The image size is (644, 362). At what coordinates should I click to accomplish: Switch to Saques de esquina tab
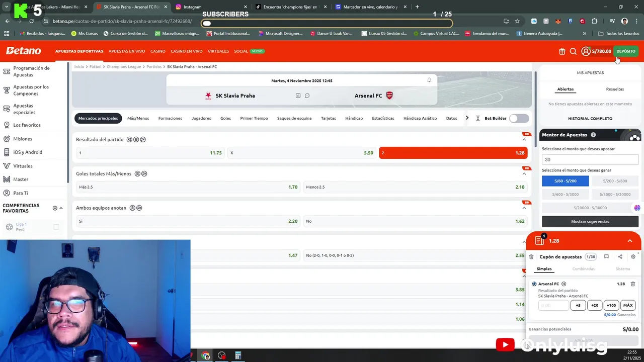294,118
